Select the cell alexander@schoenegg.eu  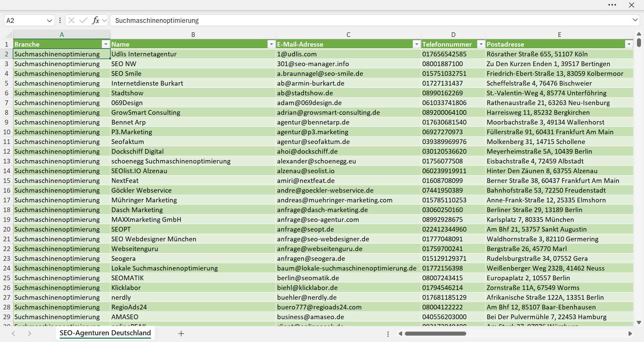pyautogui.click(x=348, y=161)
